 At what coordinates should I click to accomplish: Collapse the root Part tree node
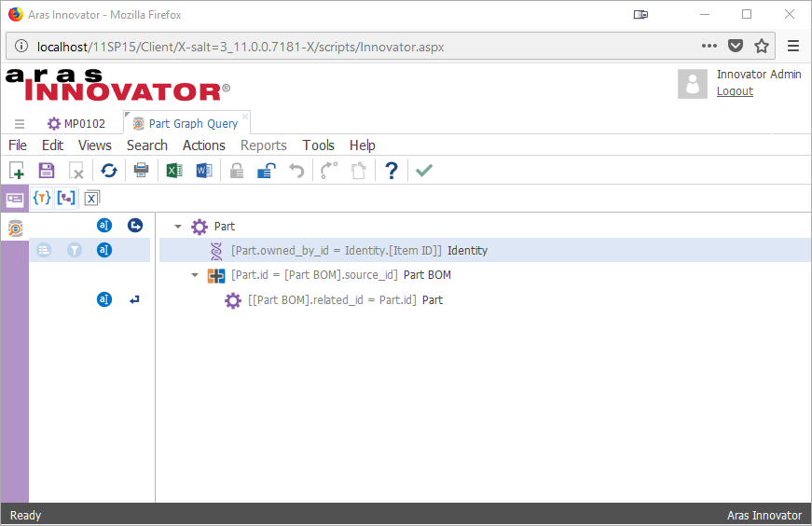pos(178,227)
